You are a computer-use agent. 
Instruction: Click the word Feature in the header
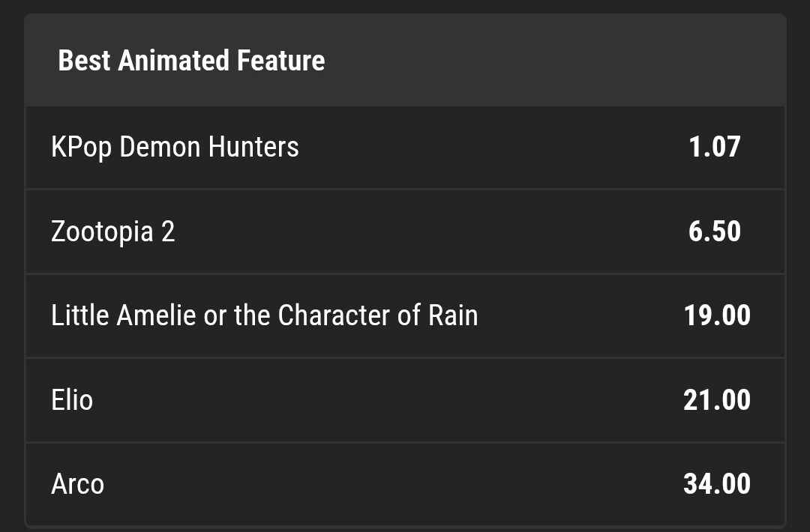(281, 60)
